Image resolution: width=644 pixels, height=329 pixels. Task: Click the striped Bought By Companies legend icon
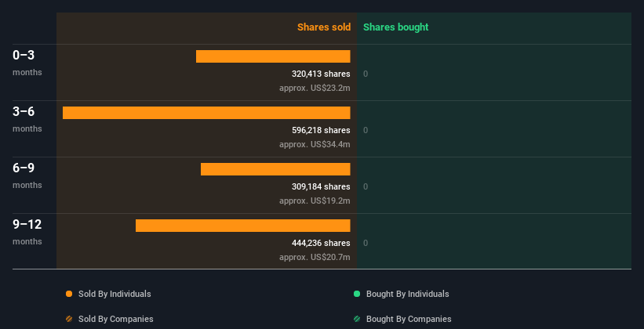[357, 319]
